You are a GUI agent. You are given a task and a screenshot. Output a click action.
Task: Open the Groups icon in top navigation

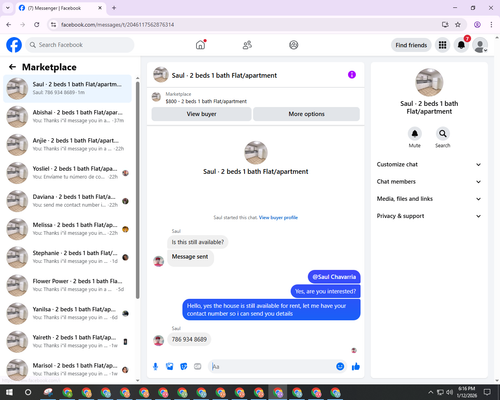tap(294, 45)
